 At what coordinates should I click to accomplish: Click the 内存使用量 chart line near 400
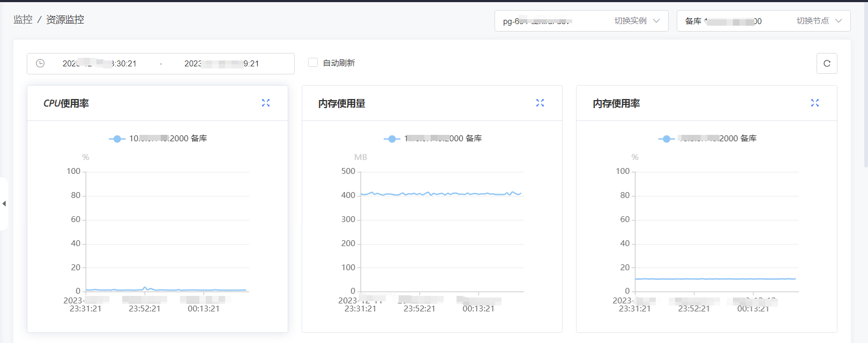click(x=439, y=194)
